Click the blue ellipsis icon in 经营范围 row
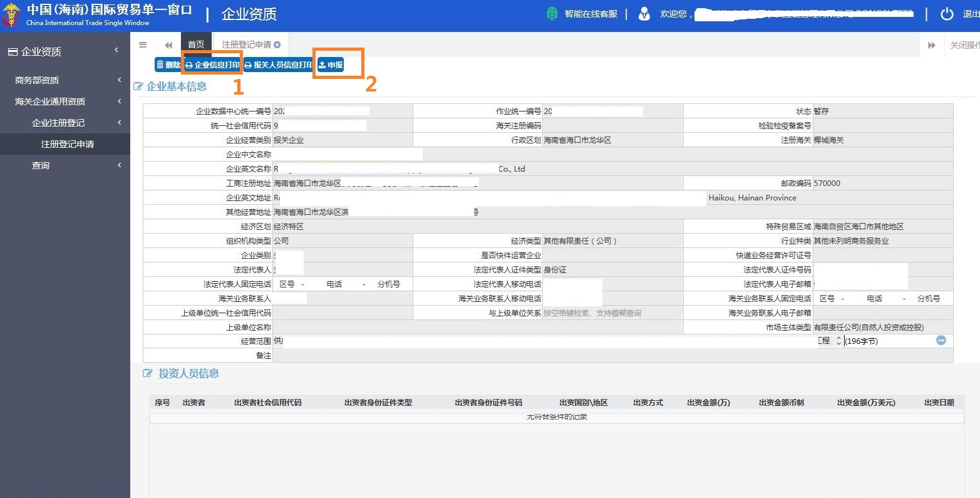 tap(941, 341)
